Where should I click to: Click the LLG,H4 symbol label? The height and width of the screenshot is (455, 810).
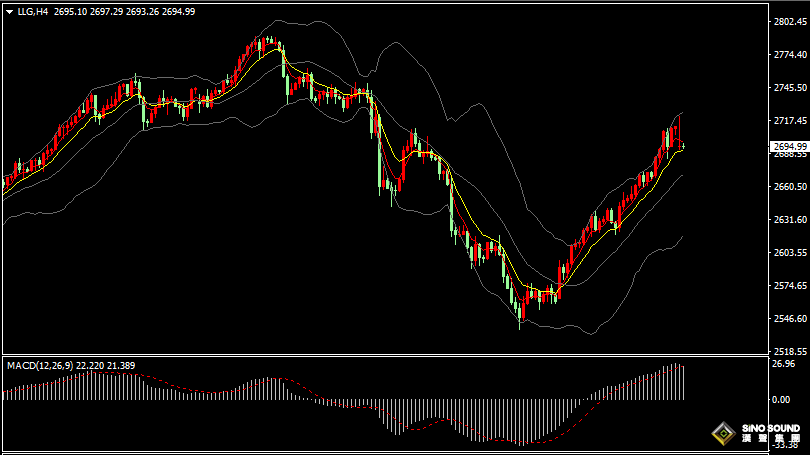point(32,12)
